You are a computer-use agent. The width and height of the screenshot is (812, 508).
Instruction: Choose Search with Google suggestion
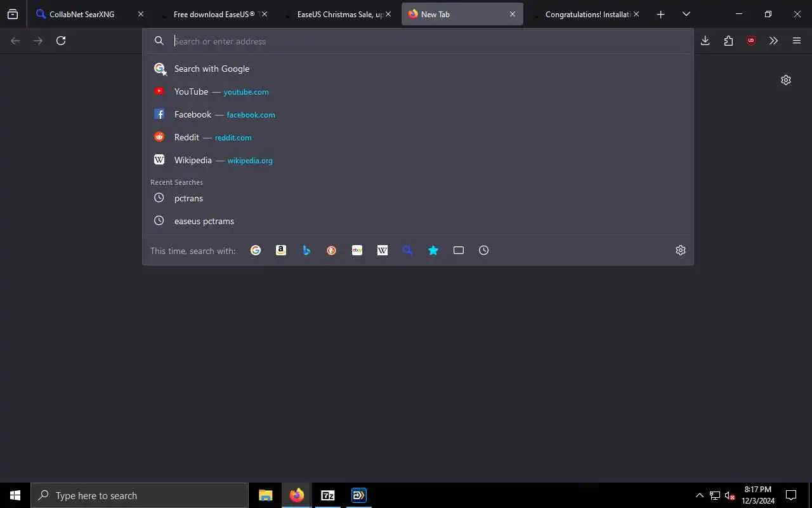click(x=418, y=69)
